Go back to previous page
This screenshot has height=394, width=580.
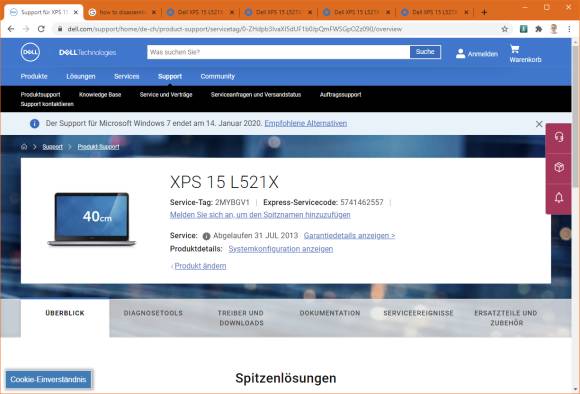[11, 29]
